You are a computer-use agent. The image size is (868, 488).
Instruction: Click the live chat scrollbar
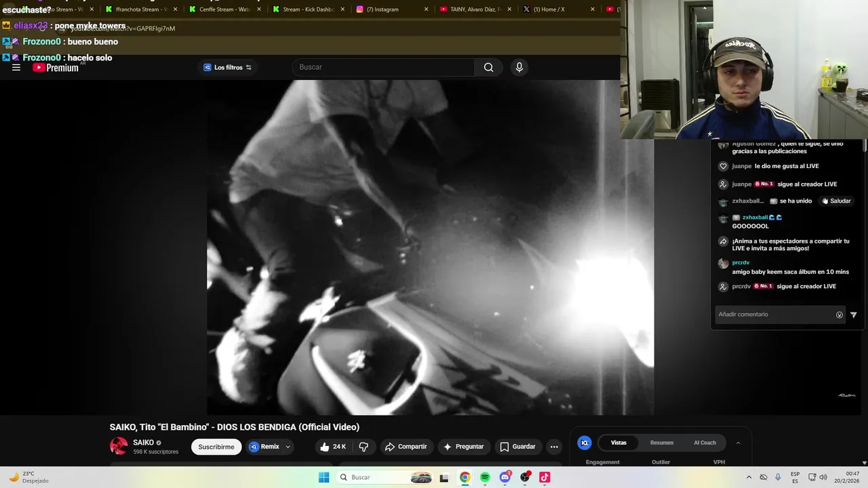(x=864, y=146)
